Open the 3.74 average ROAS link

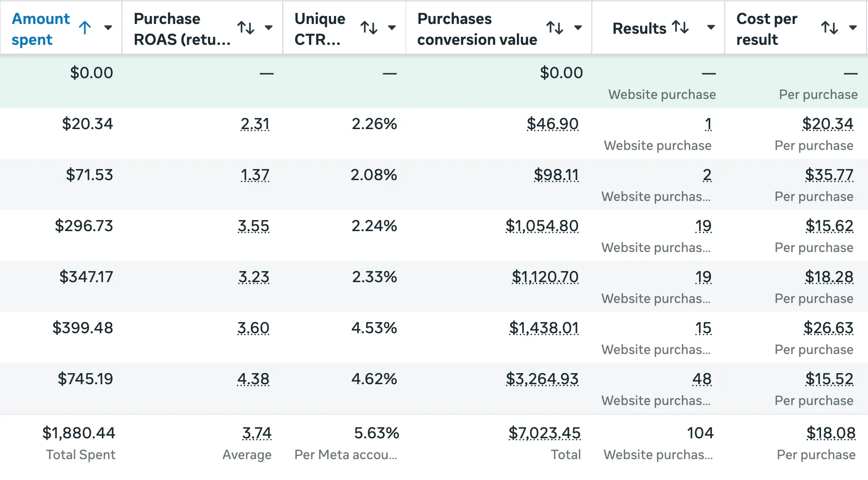pos(257,433)
